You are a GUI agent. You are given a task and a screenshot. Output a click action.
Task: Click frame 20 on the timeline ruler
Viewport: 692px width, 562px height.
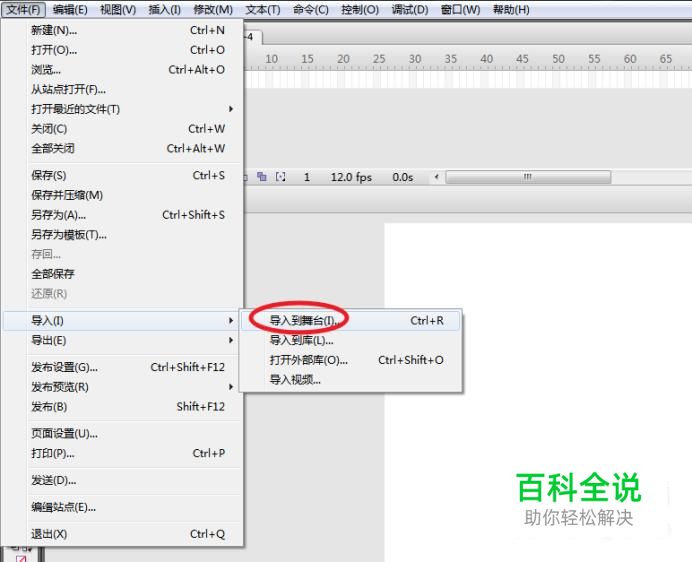coord(343,59)
